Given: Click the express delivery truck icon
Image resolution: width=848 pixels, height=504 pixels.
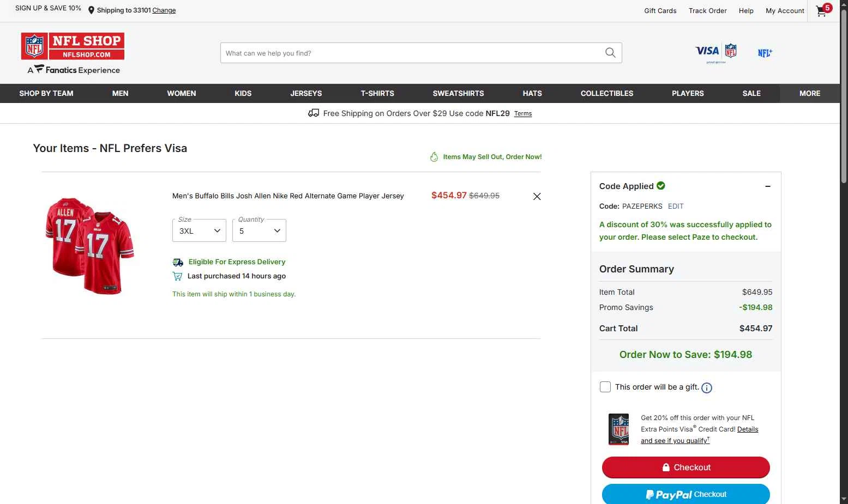Looking at the screenshot, I should coord(178,262).
